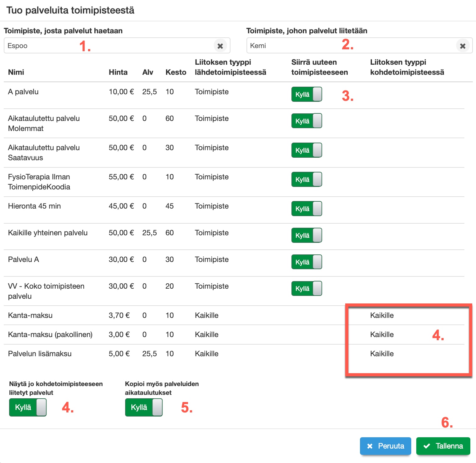Toggle transfer switch for A palvelu
476x463 pixels.
[x=307, y=95]
